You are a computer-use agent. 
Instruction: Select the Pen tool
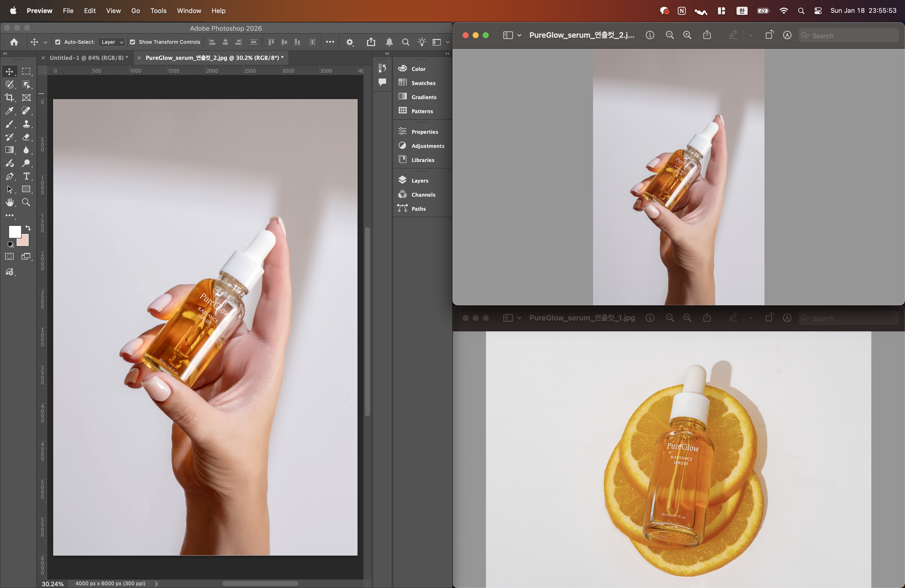pos(9,176)
